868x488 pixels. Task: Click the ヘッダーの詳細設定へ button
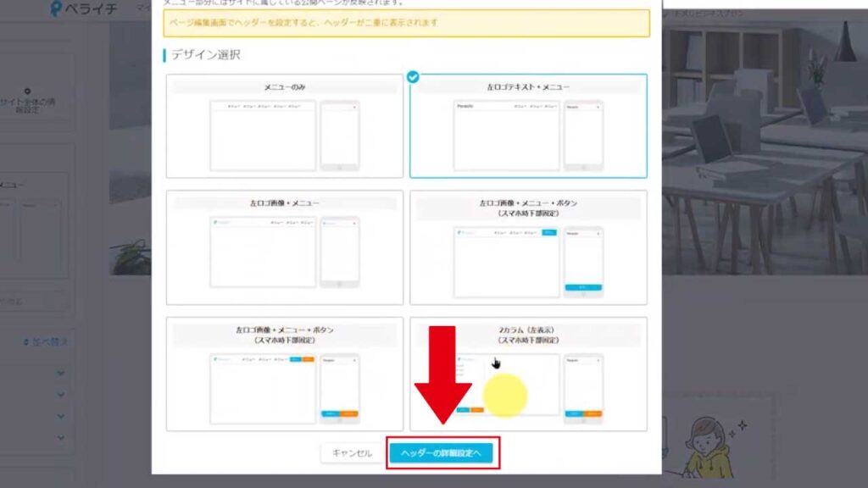tap(441, 453)
